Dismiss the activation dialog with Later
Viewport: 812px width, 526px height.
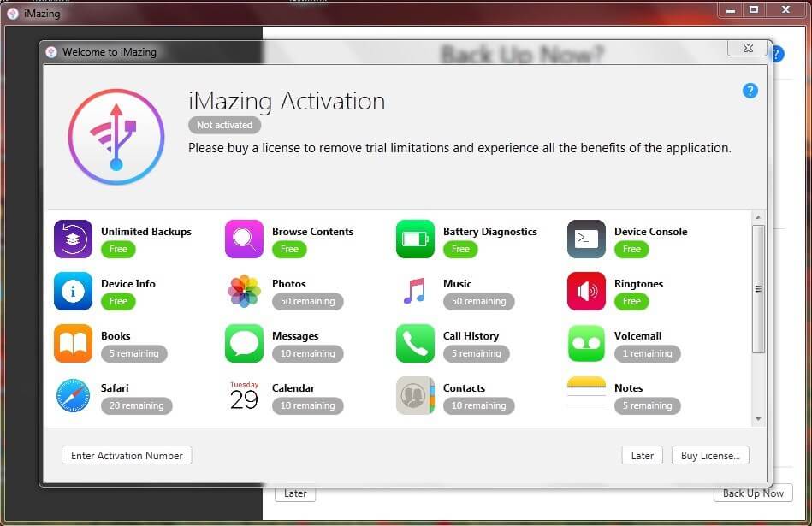coord(642,456)
